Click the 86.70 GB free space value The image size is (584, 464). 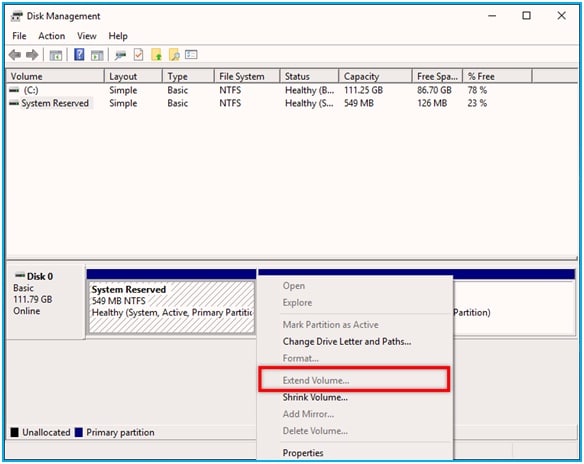click(x=434, y=90)
